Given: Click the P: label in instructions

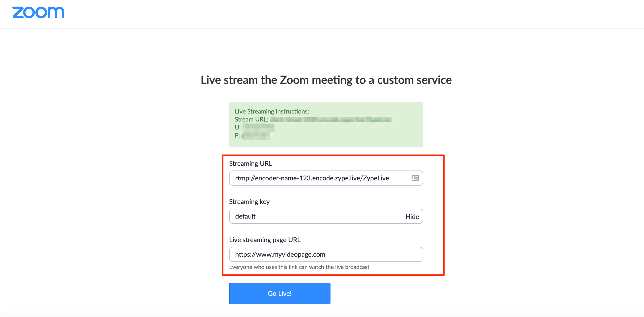Looking at the screenshot, I should 237,135.
